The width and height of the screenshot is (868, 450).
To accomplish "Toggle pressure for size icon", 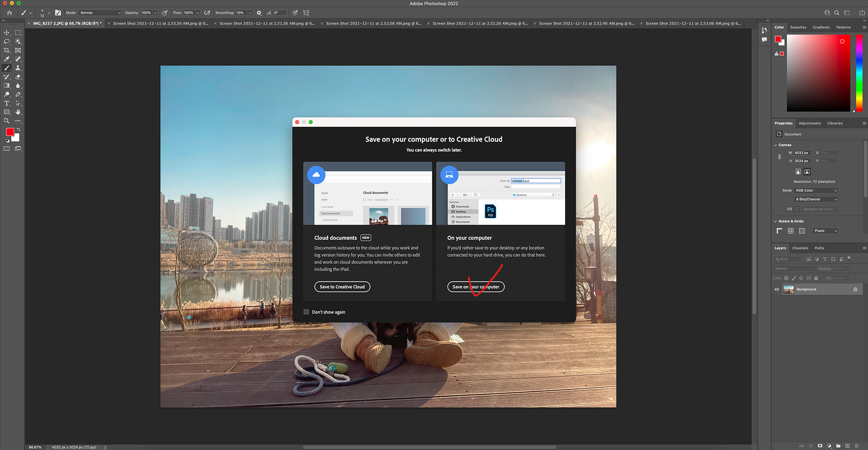I will tap(295, 13).
